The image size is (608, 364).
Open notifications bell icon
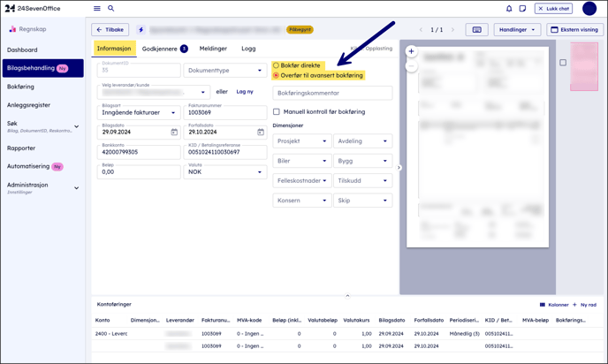point(509,9)
